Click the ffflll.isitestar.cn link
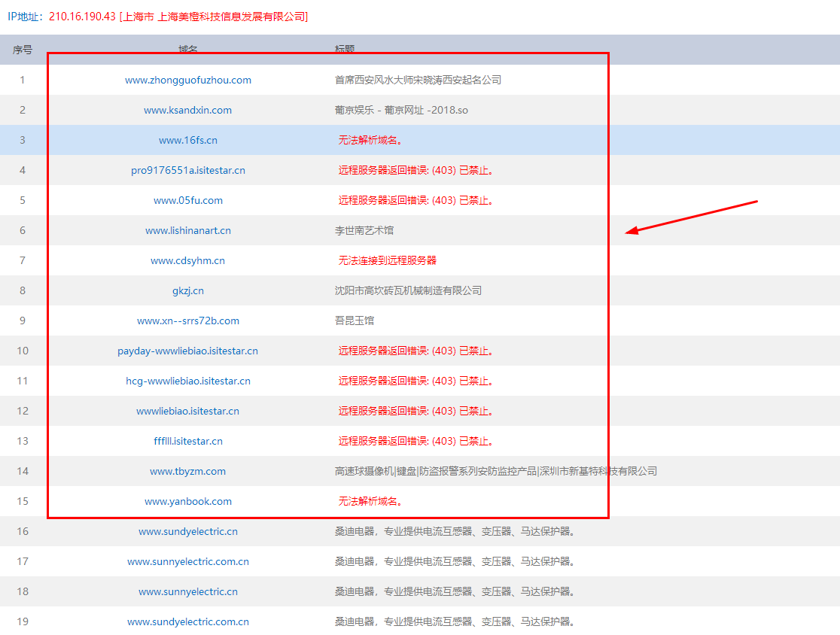This screenshot has height=635, width=840. [x=188, y=441]
